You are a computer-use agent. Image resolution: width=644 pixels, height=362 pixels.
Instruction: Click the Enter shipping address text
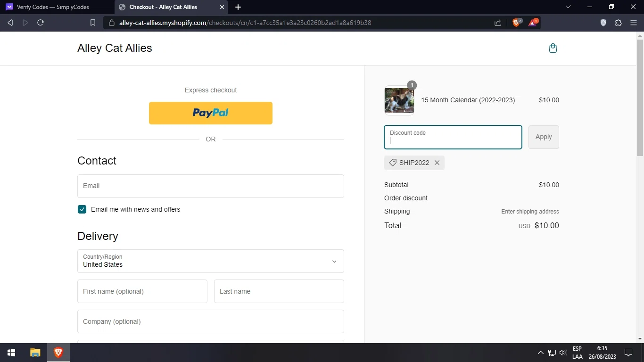tap(530, 212)
